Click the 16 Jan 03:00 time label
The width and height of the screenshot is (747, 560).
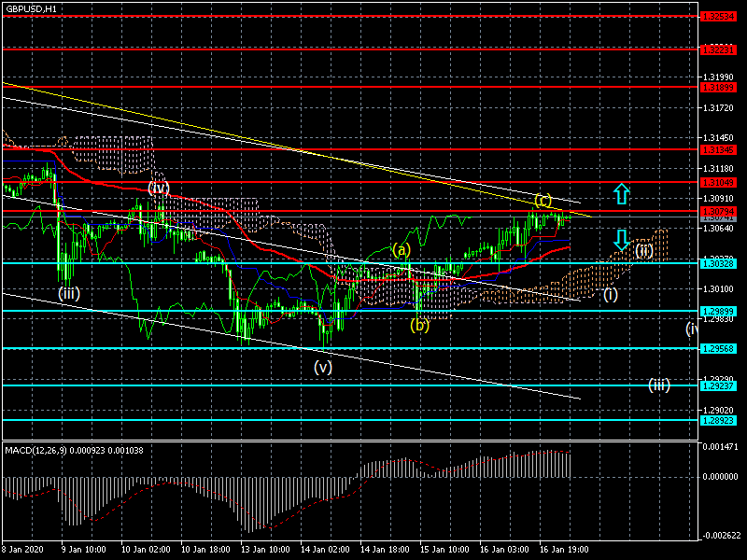coord(504,549)
